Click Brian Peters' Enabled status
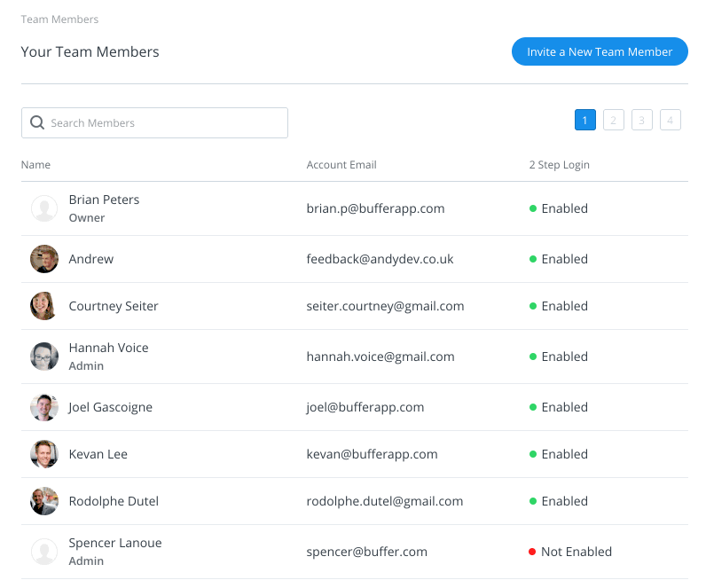The image size is (706, 588). 559,208
